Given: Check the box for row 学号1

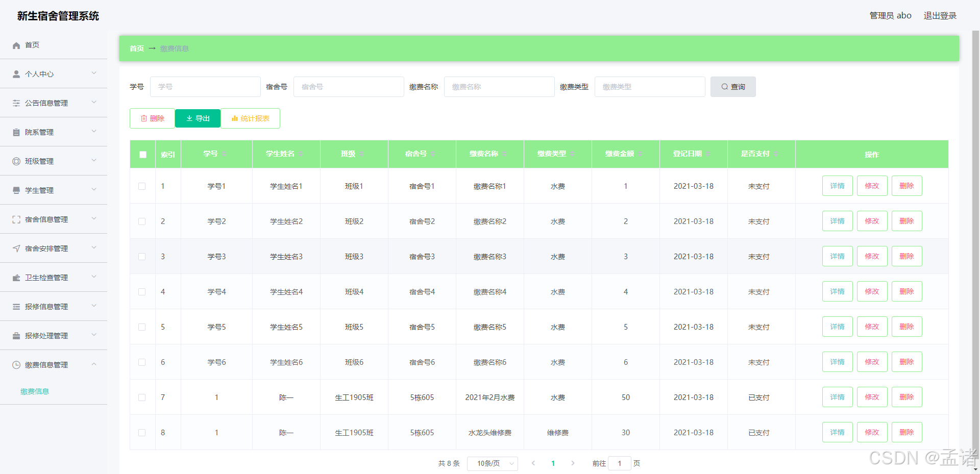Looking at the screenshot, I should tap(142, 186).
